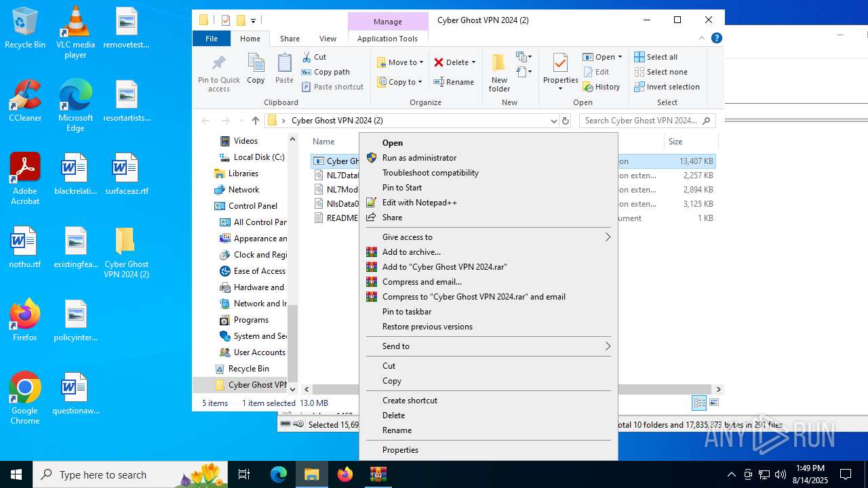This screenshot has height=488, width=868.
Task: Open the CCleaner desktop icon
Action: [25, 102]
